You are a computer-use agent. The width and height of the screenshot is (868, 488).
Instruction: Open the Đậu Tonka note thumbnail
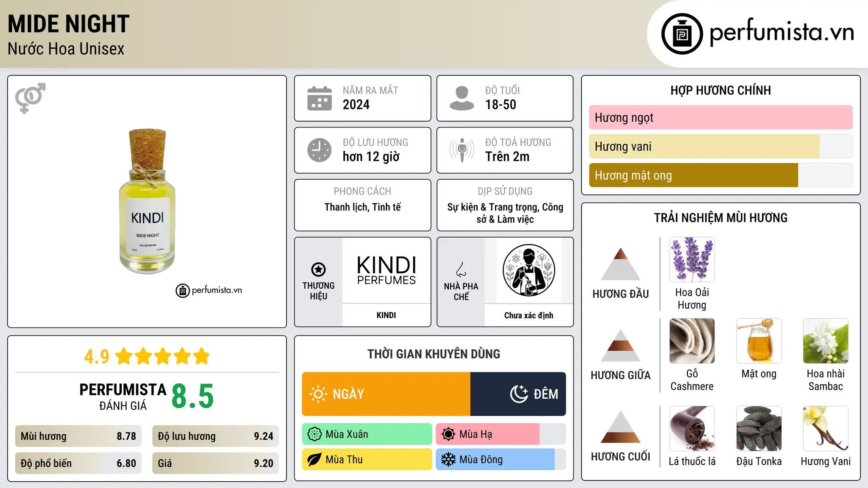pyautogui.click(x=759, y=429)
